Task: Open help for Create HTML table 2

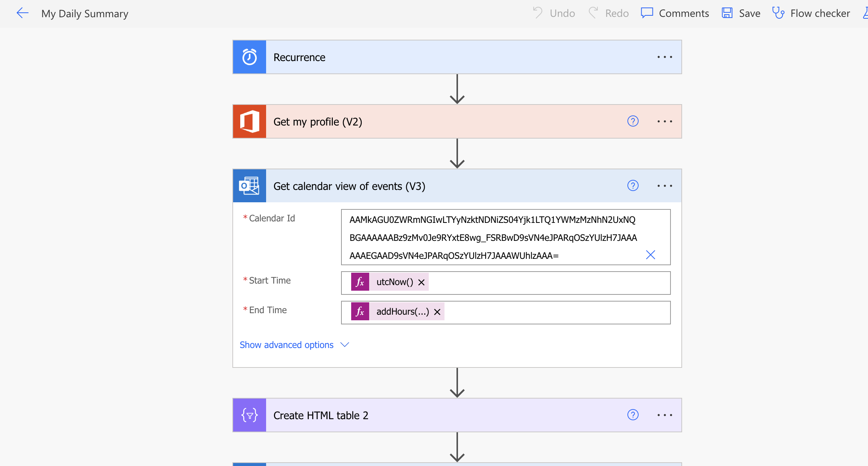Action: click(633, 415)
